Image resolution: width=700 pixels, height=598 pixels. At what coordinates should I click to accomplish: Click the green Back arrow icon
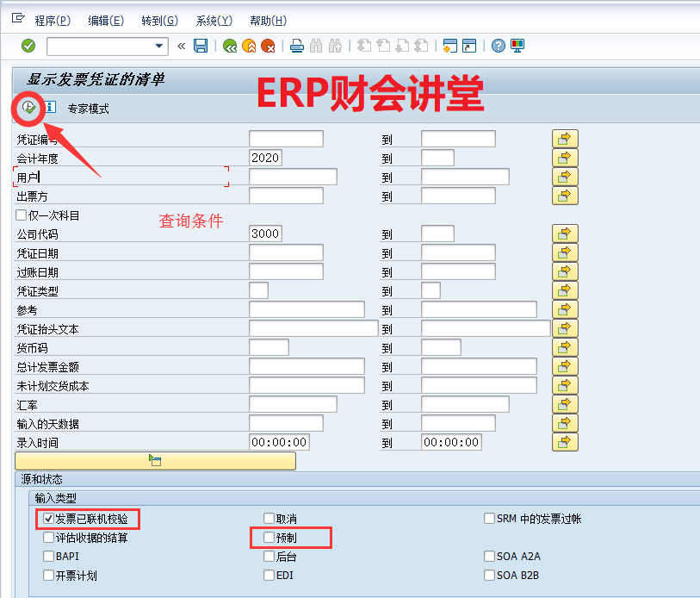point(230,46)
